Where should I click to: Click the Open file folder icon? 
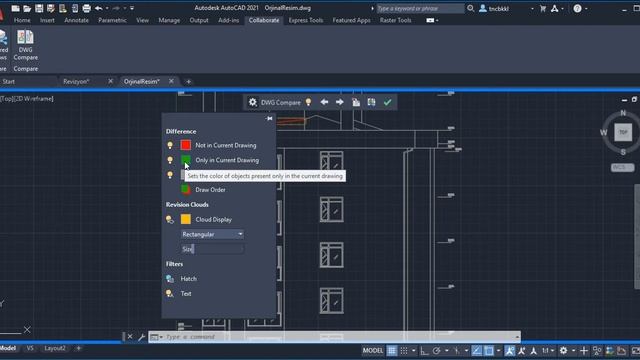click(x=27, y=8)
